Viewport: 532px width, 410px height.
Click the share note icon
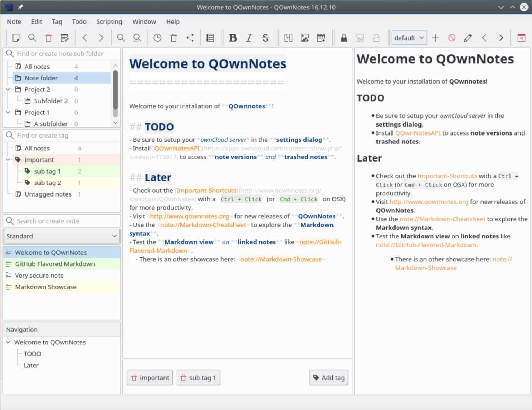pos(190,38)
